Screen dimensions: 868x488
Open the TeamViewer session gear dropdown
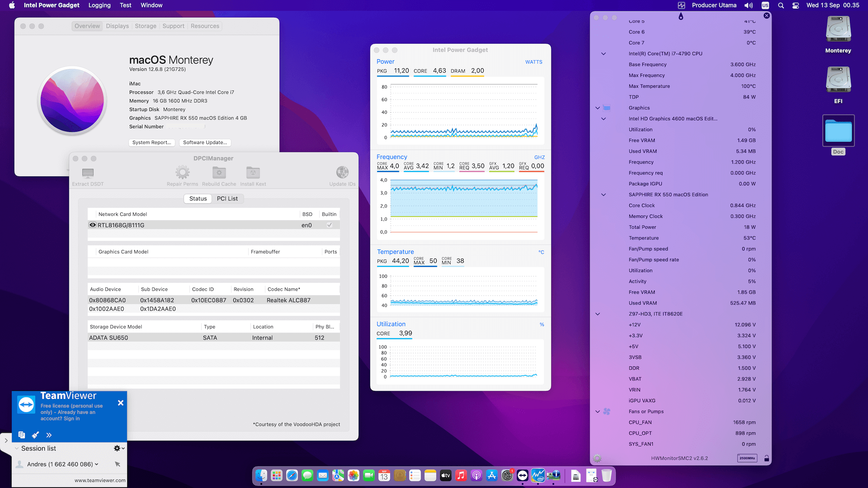pyautogui.click(x=119, y=448)
